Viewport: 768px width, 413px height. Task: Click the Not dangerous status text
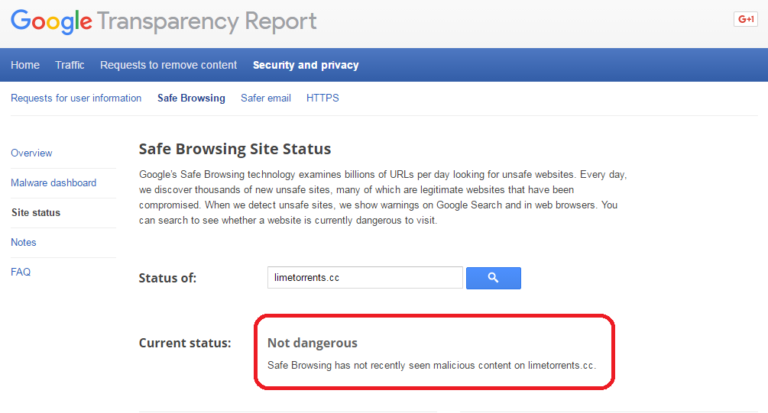pyautogui.click(x=312, y=343)
